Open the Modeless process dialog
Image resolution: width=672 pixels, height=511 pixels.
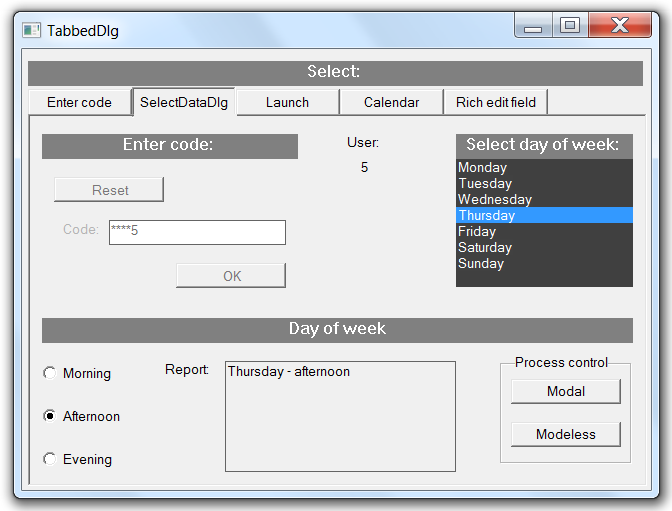[x=566, y=434]
